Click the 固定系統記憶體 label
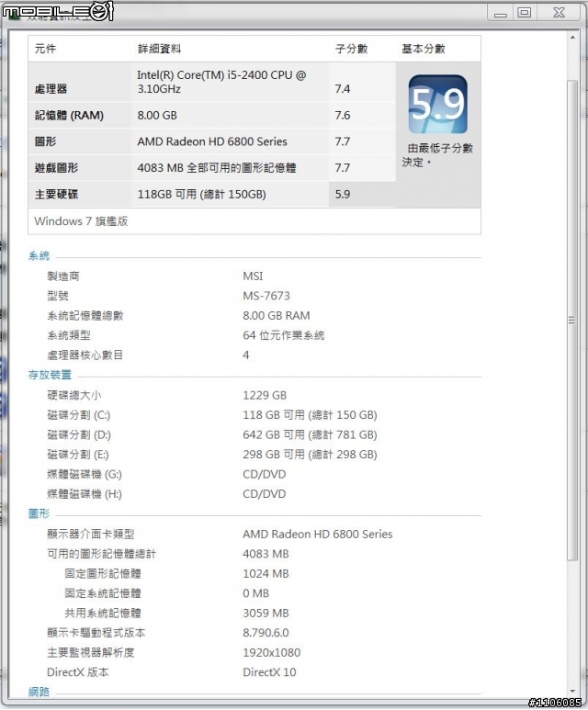This screenshot has width=588, height=710. click(x=103, y=593)
